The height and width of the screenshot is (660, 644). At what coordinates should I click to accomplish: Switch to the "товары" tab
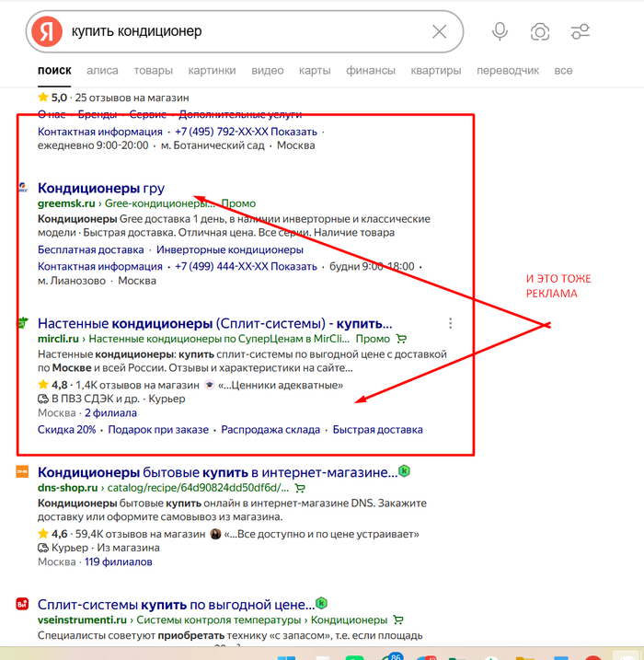tap(153, 71)
